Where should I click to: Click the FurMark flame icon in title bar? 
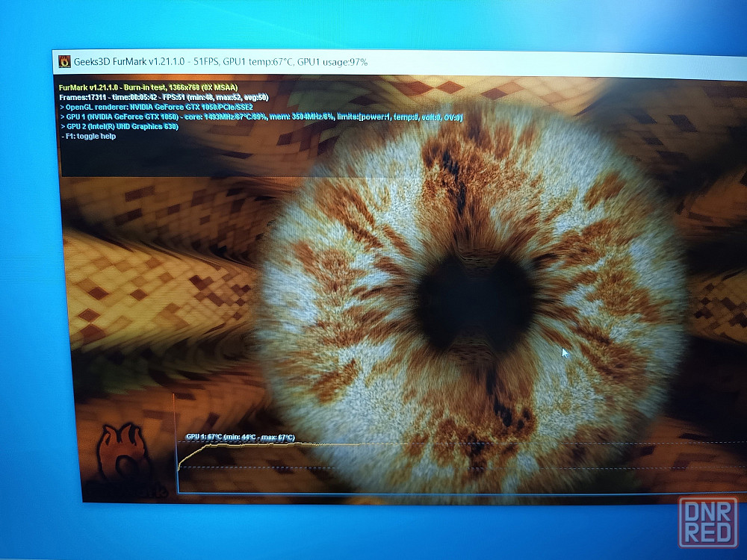[x=64, y=61]
